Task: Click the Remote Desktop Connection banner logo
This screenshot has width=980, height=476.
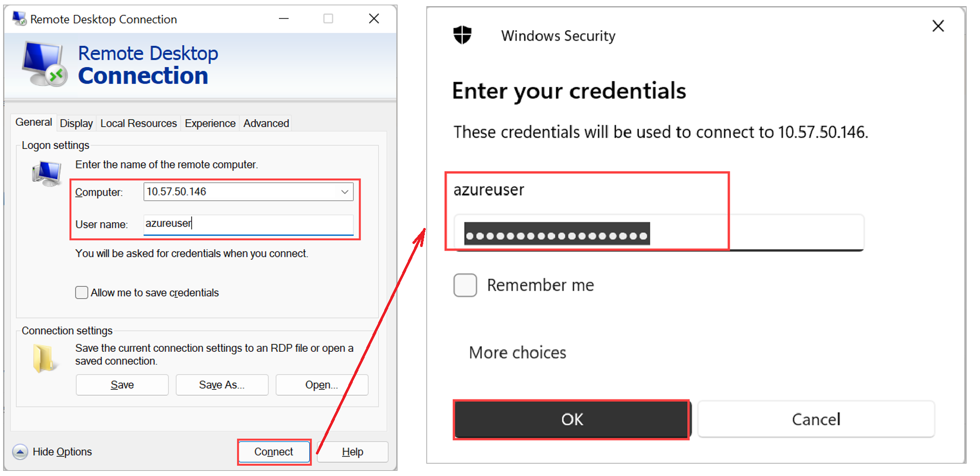Action: click(x=44, y=64)
